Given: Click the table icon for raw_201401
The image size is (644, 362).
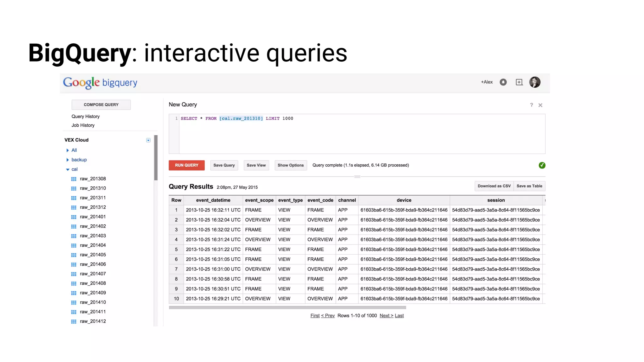Looking at the screenshot, I should [x=74, y=217].
